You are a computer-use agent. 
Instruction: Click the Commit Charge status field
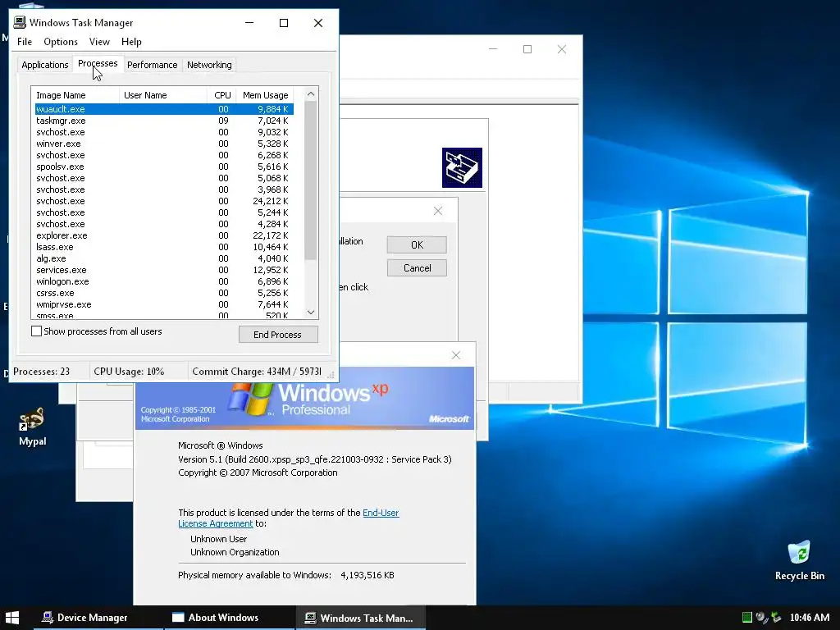(257, 372)
